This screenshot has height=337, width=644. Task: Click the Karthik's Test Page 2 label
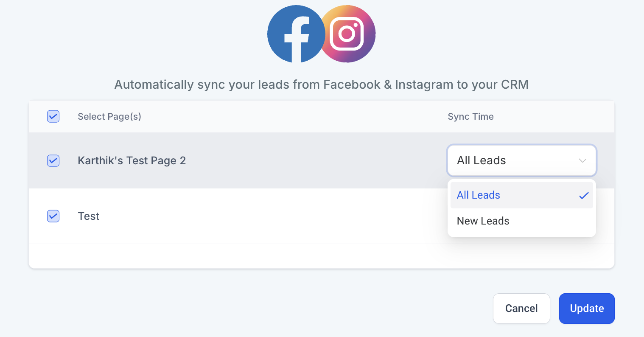pyautogui.click(x=132, y=160)
